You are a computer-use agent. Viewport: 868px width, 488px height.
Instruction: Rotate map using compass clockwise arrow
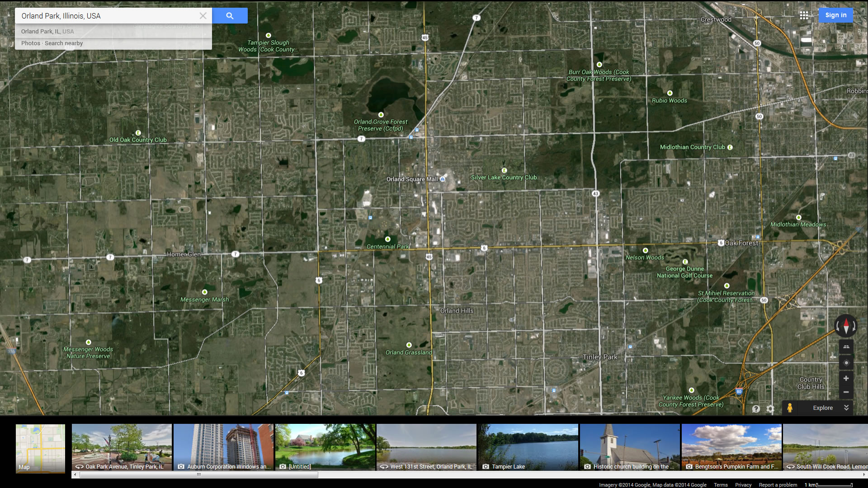pyautogui.click(x=854, y=326)
